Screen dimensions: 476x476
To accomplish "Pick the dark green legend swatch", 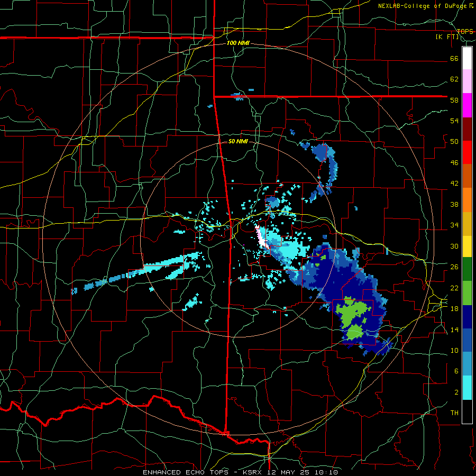I will click(x=467, y=269).
